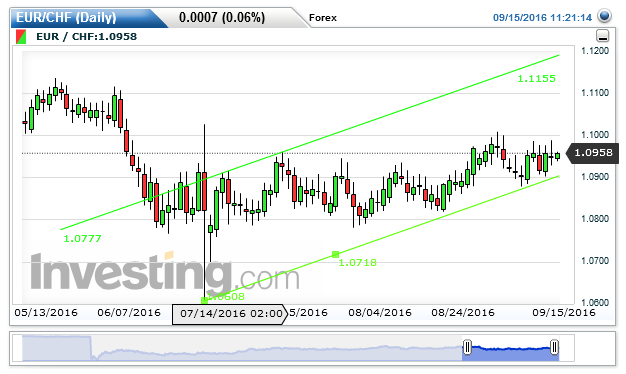The width and height of the screenshot is (626, 374).
Task: Collapse chart using the minimize box icon
Action: tap(602, 36)
